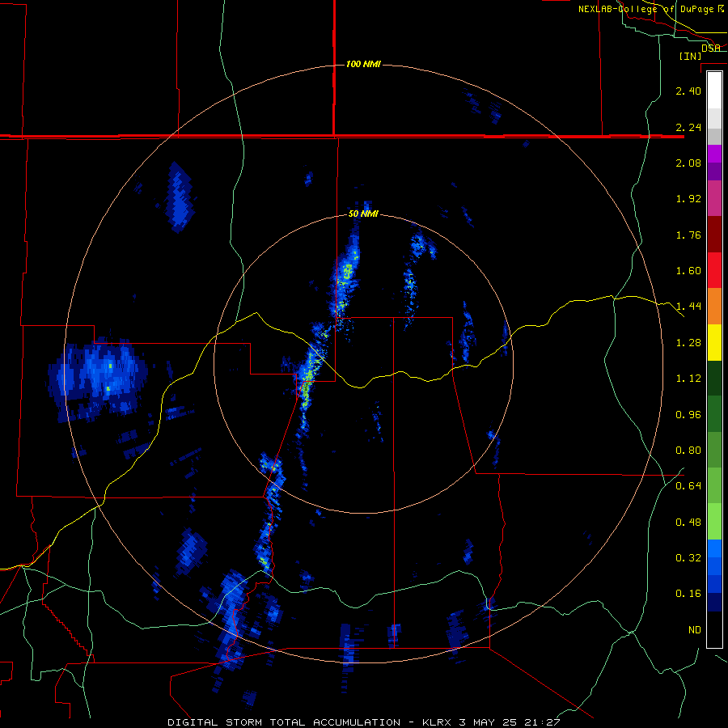The height and width of the screenshot is (728, 728).
Task: Click the 2.24 legend value
Action: point(688,127)
